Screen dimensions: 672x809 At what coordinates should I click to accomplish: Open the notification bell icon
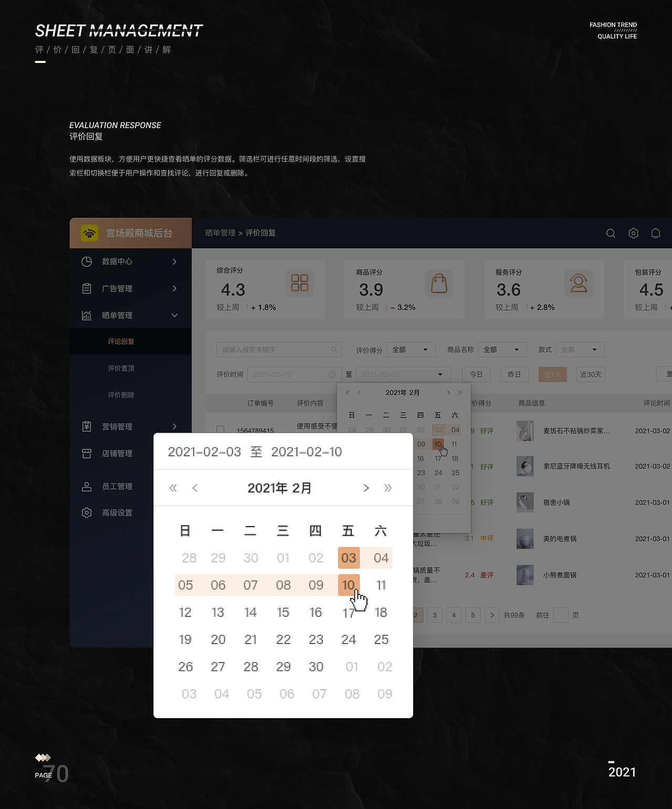click(656, 233)
